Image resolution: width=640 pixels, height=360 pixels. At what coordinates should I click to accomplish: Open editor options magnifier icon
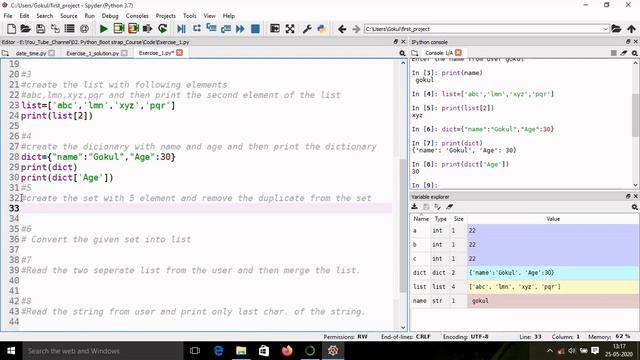coord(402,53)
